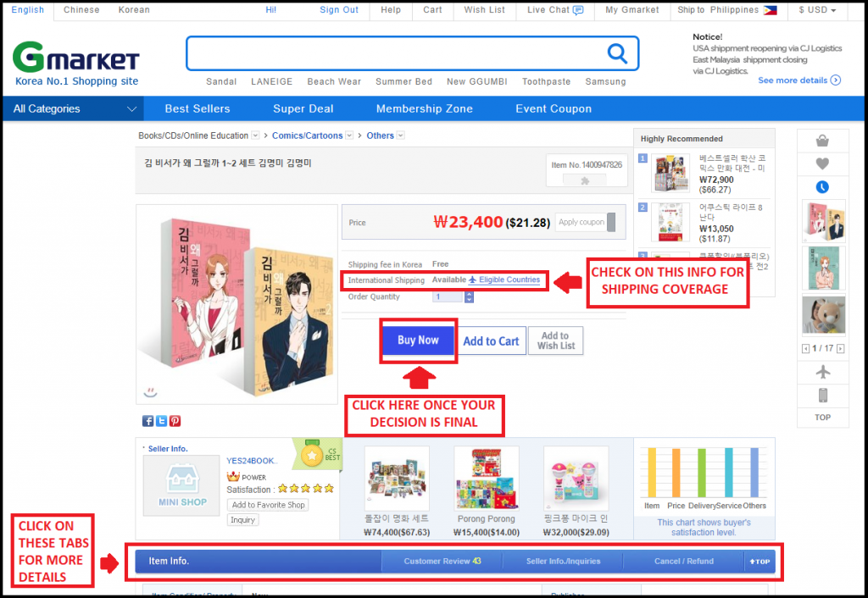Expand Others breadcrumb dropdown
Image resolution: width=868 pixels, height=598 pixels.
[x=401, y=135]
